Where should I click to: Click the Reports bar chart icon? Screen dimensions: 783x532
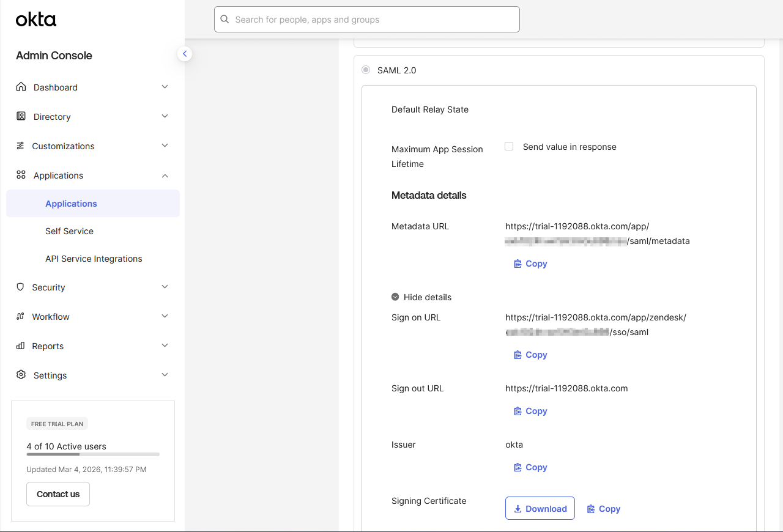click(20, 345)
